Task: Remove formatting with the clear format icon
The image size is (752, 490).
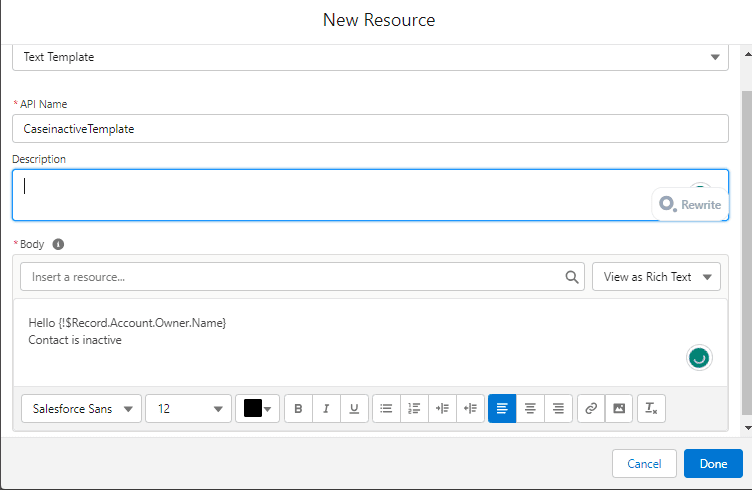Action: coord(651,408)
